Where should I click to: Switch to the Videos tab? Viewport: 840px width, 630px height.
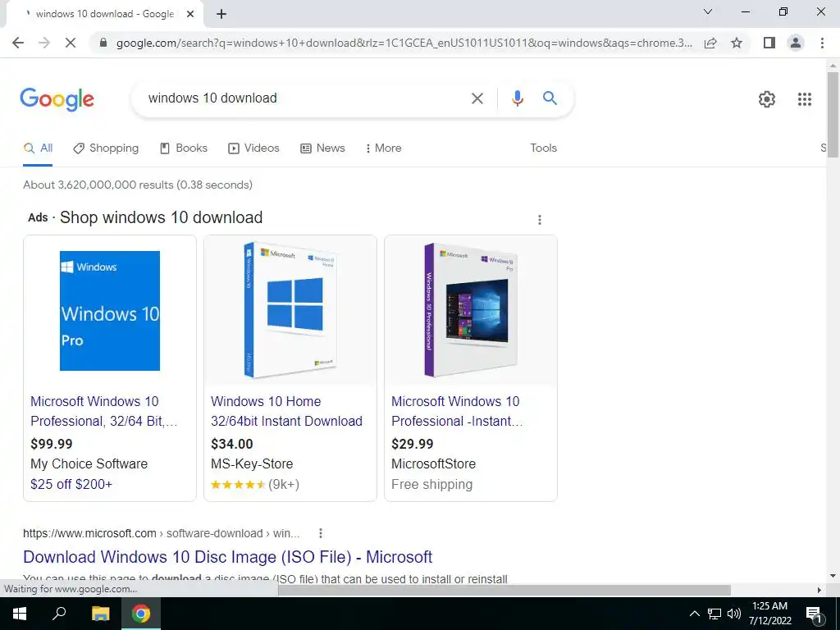[253, 148]
